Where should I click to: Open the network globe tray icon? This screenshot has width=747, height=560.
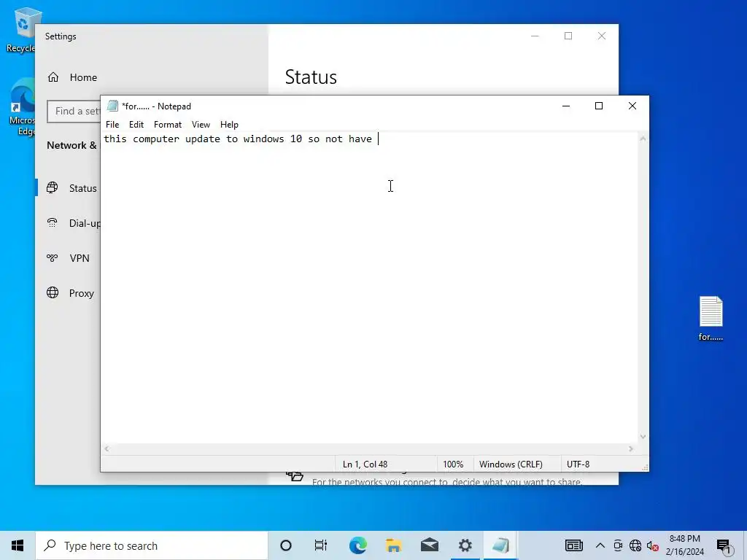click(635, 545)
